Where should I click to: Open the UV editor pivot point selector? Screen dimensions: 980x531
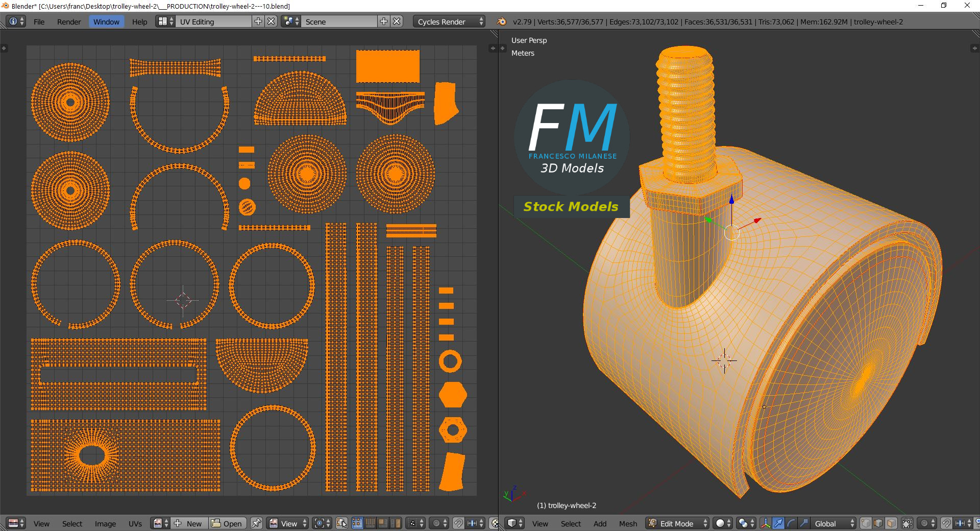tap(323, 523)
